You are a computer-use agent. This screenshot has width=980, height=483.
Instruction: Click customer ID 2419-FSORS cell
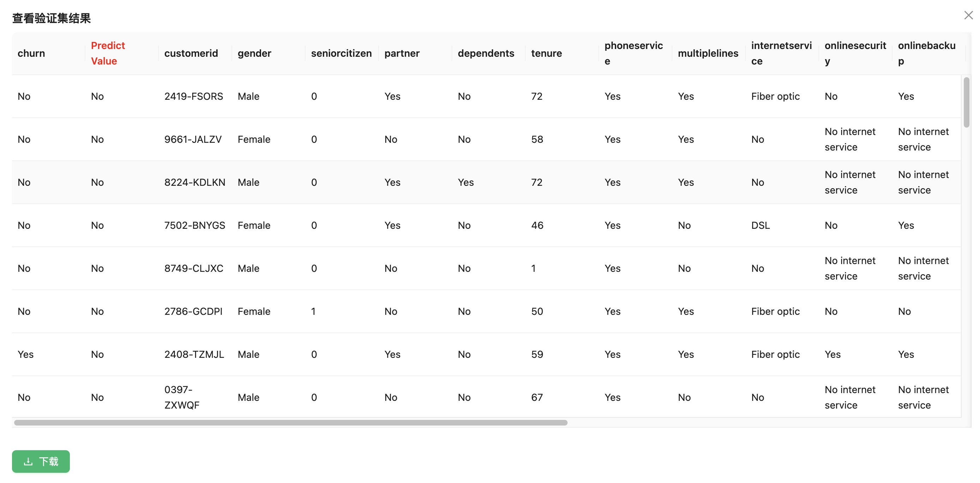click(x=194, y=96)
